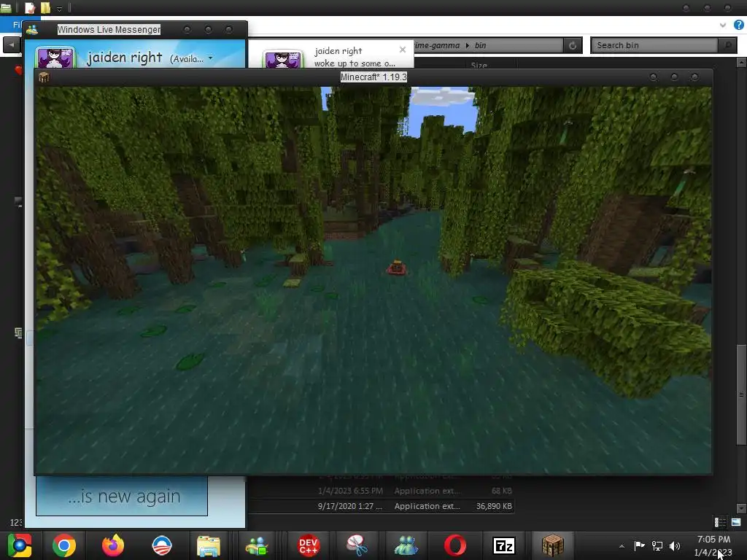Click the '...is new again' Messenger banner
The height and width of the screenshot is (560, 747).
(x=122, y=496)
